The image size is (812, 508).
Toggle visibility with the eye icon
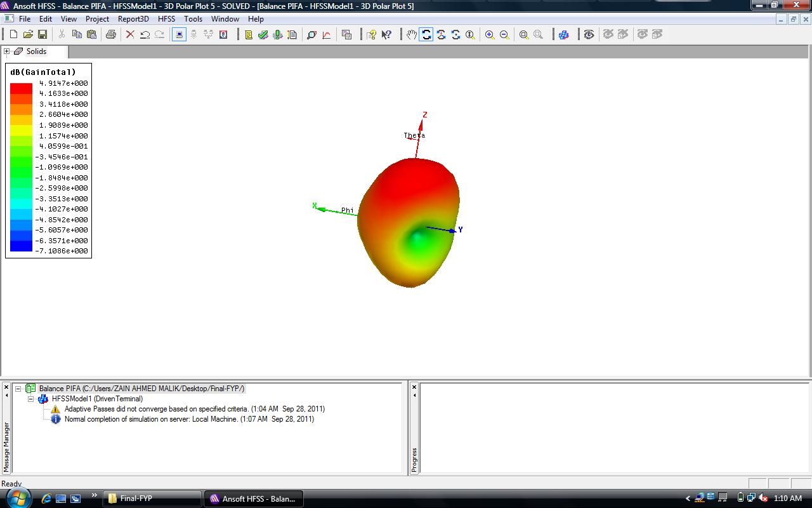(589, 34)
